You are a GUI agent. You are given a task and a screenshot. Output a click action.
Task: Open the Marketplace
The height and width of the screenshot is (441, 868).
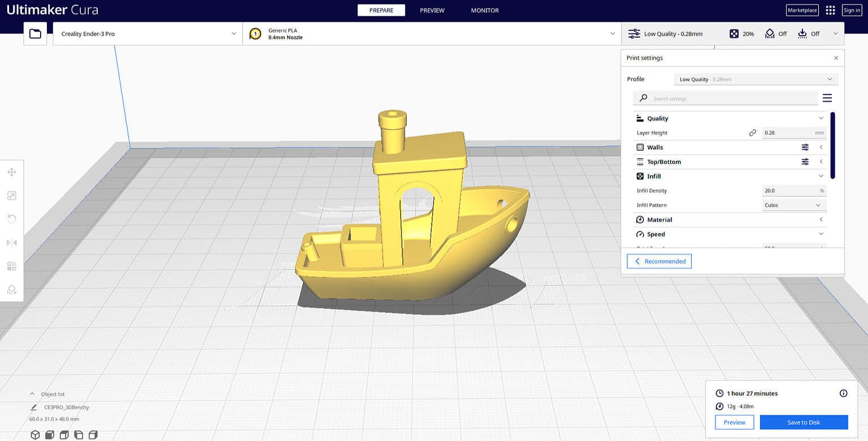pos(802,10)
